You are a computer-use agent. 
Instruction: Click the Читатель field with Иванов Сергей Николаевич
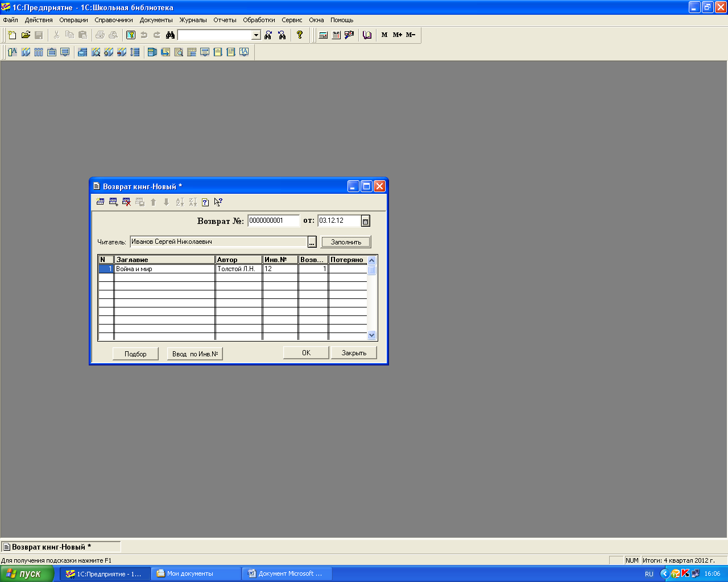coord(219,242)
